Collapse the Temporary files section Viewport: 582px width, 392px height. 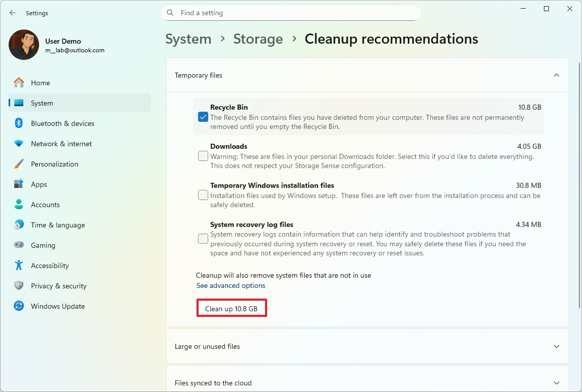pos(557,75)
